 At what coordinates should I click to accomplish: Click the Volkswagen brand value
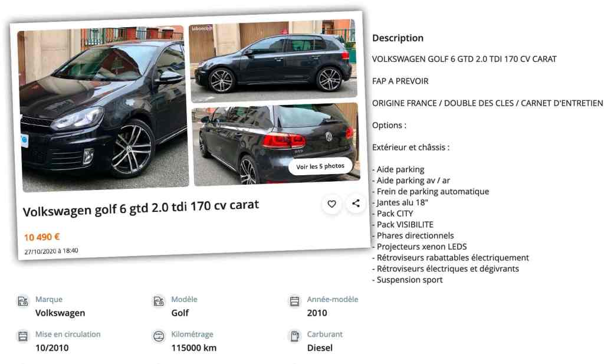pos(60,313)
